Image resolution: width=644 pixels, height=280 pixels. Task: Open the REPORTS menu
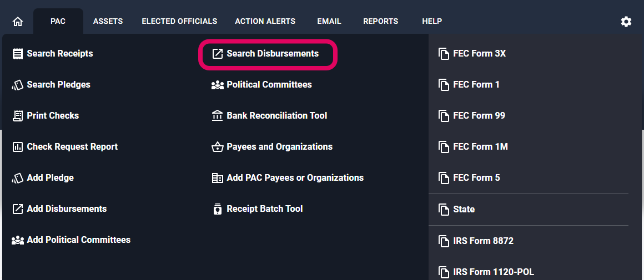tap(380, 22)
